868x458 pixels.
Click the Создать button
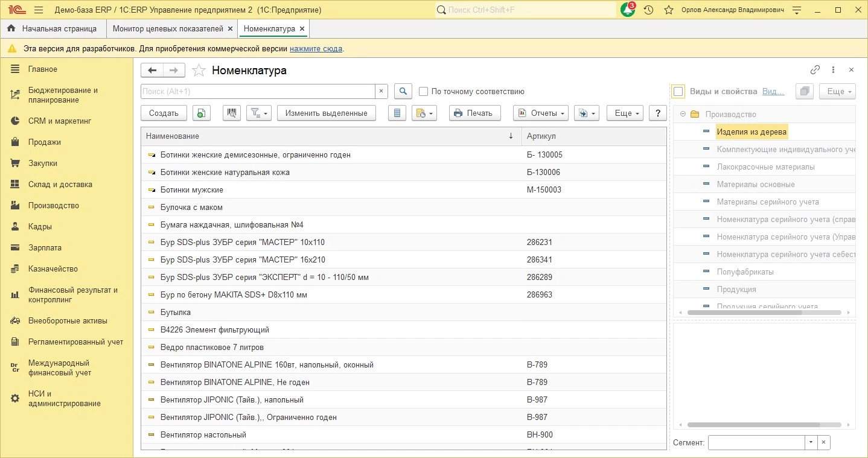(164, 113)
